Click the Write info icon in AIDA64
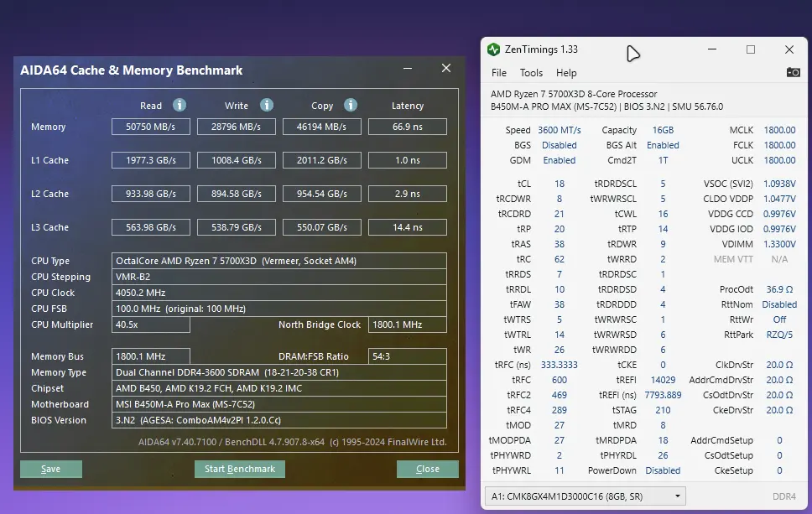 coord(267,105)
